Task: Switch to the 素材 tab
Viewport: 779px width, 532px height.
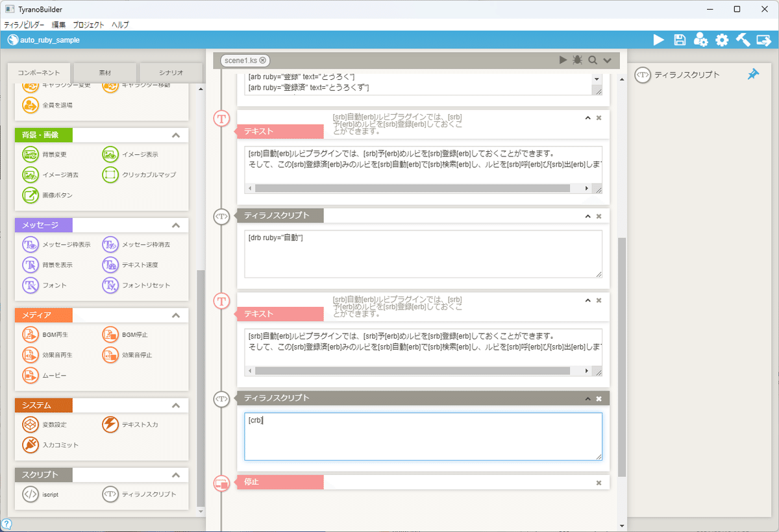Action: [x=105, y=73]
